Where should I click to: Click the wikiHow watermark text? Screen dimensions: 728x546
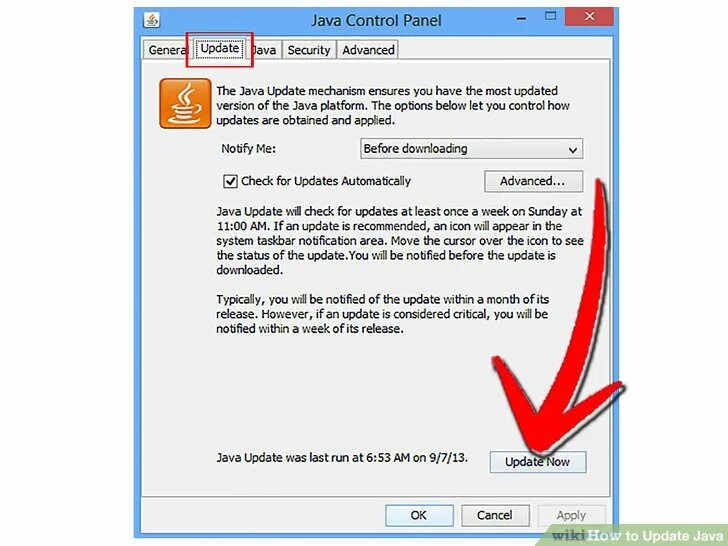(638, 536)
